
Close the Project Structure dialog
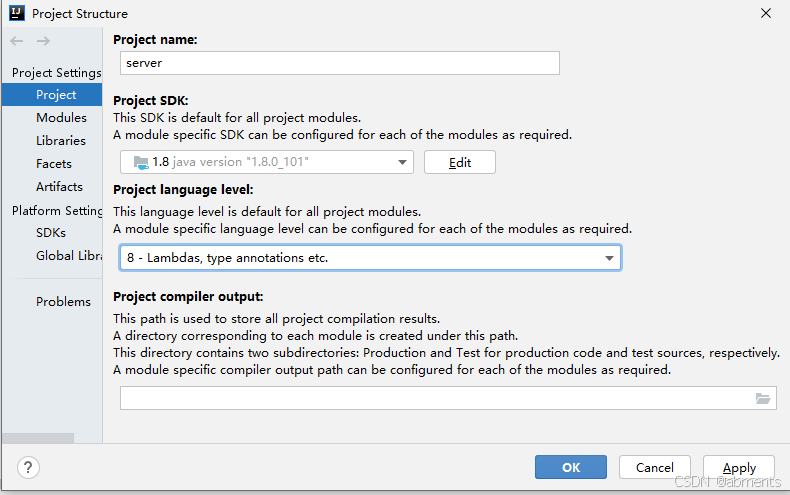coord(765,14)
